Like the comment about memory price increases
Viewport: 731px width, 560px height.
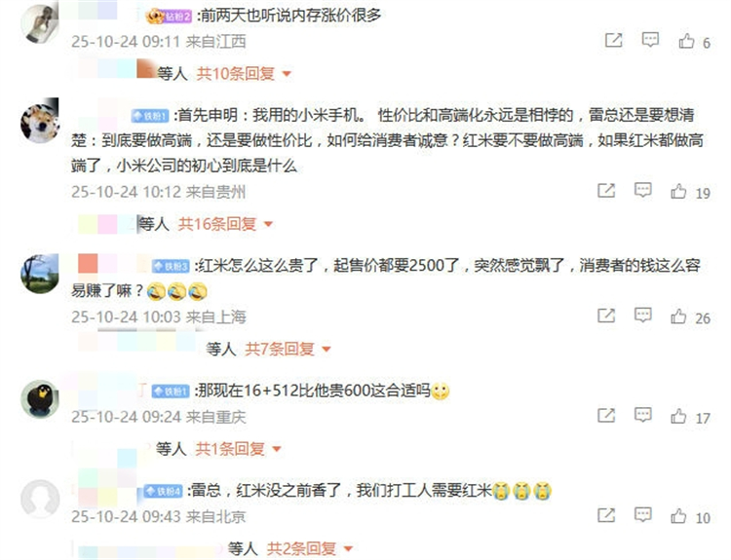(x=686, y=41)
